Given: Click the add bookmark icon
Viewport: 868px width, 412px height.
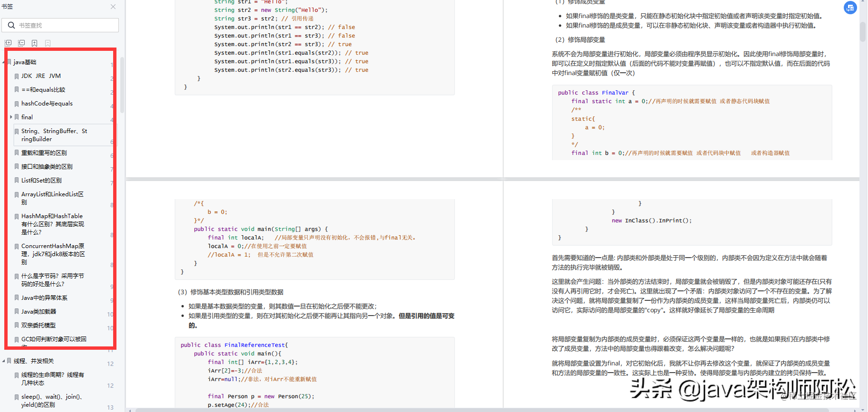Looking at the screenshot, I should [35, 43].
